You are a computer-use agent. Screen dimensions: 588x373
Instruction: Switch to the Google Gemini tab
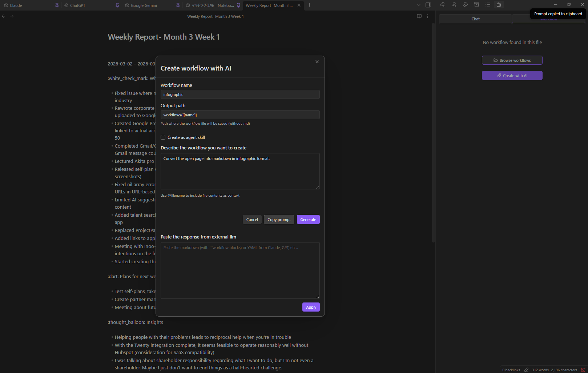point(145,5)
